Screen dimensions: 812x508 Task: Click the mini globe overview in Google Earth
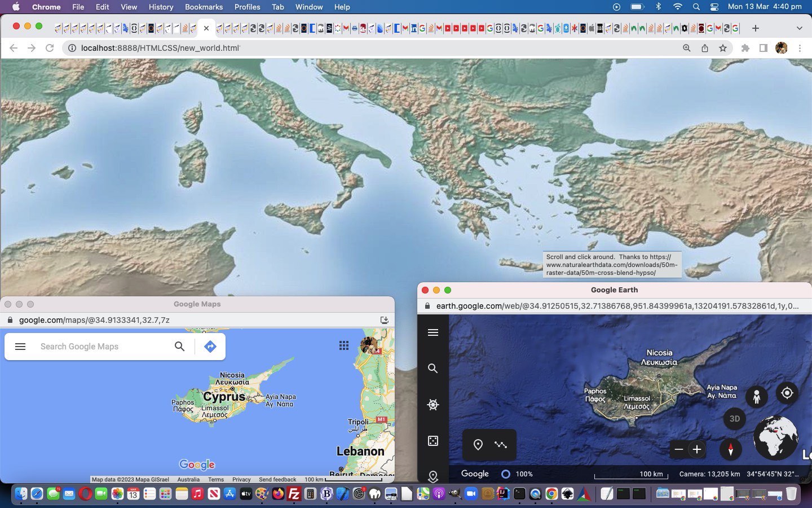tap(776, 437)
